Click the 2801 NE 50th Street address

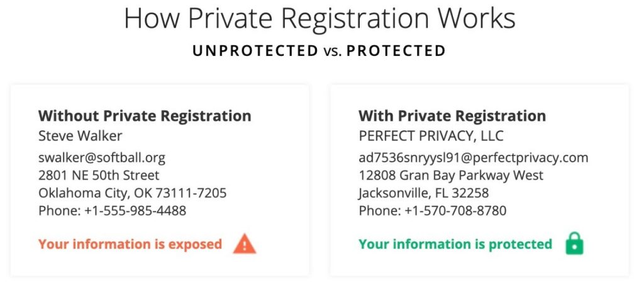point(99,175)
